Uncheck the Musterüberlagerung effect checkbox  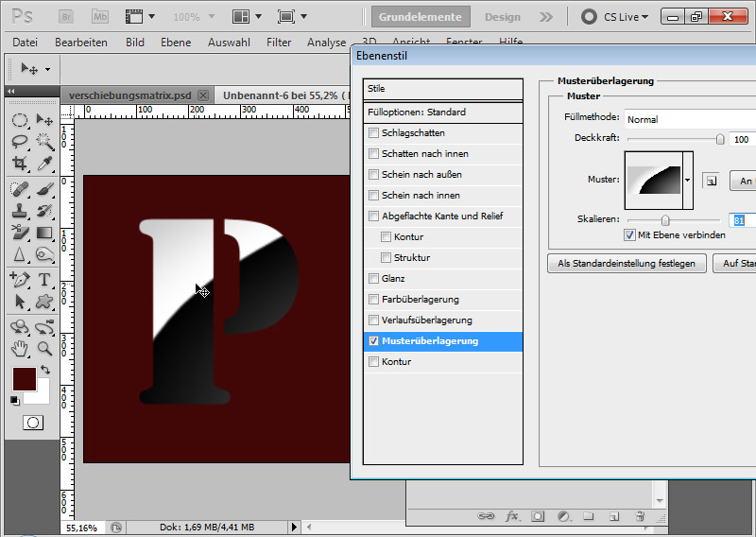(374, 341)
